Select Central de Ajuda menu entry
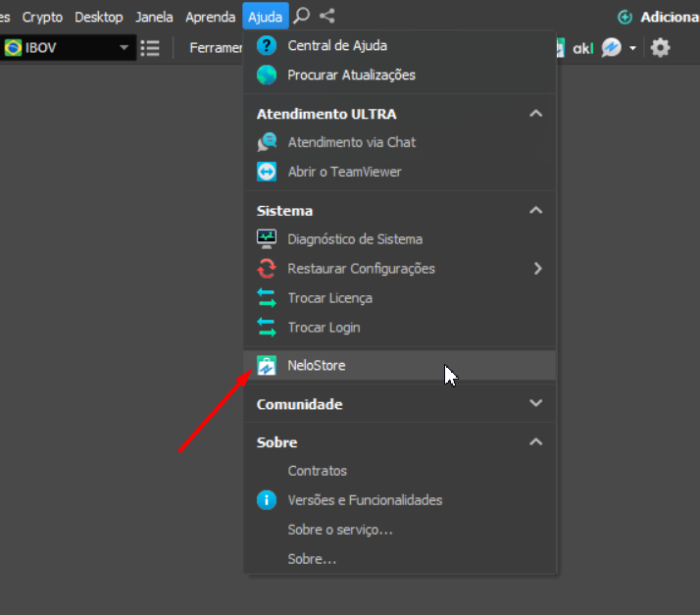This screenshot has width=700, height=615. pyautogui.click(x=400, y=45)
